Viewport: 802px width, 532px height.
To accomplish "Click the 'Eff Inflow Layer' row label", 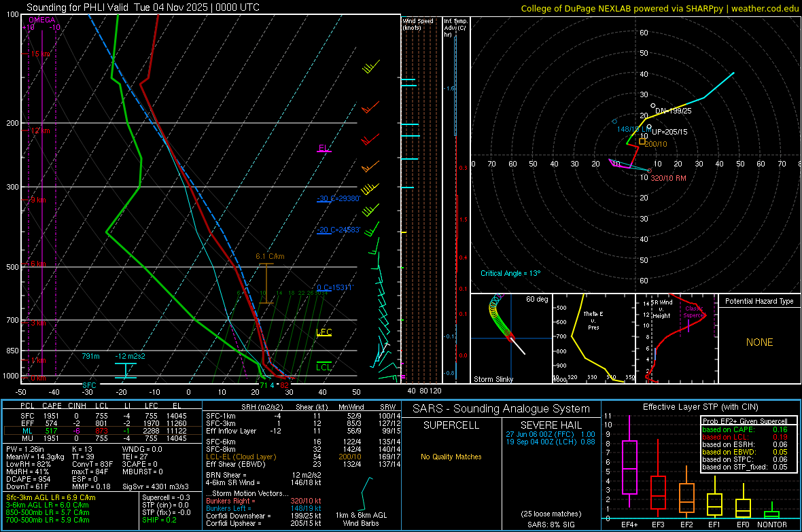I will (231, 431).
